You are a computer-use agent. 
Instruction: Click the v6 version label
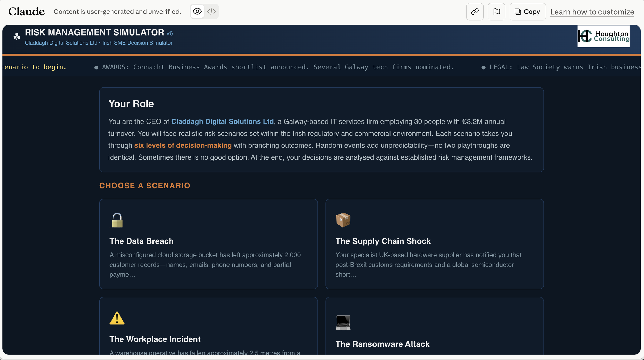pyautogui.click(x=170, y=33)
